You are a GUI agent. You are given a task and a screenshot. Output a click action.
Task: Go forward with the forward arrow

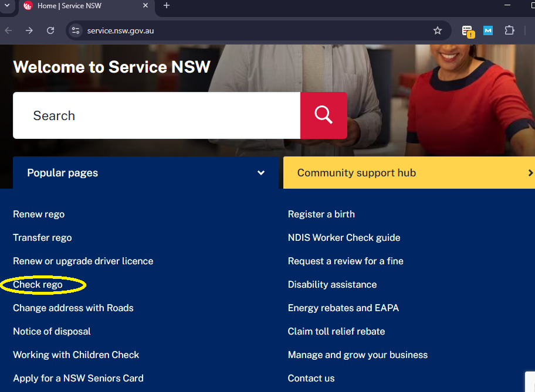(x=29, y=30)
